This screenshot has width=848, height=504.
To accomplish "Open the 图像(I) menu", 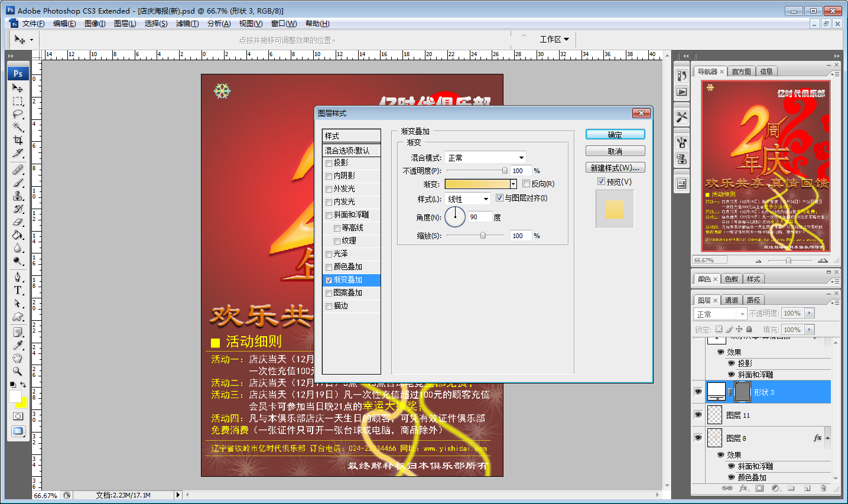I will 95,24.
